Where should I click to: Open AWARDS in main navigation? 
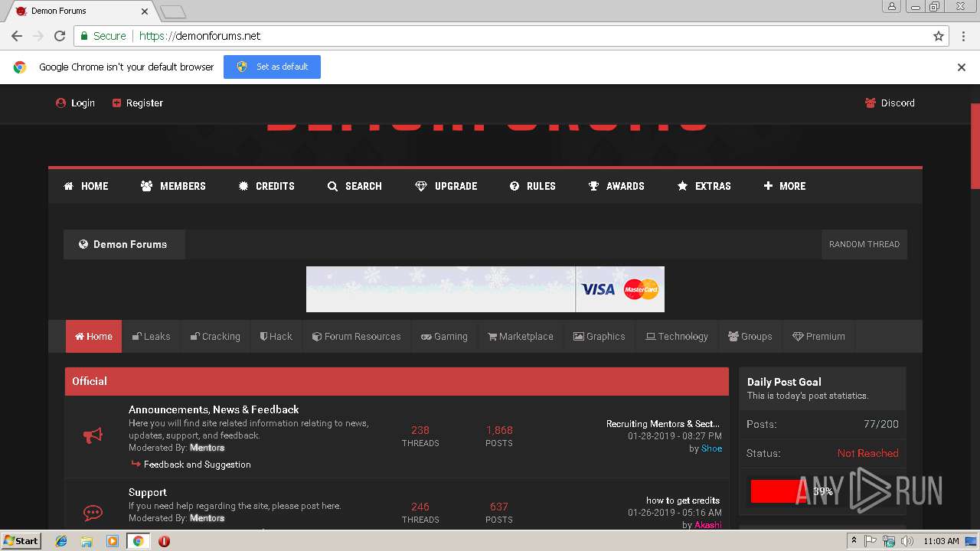pyautogui.click(x=616, y=186)
